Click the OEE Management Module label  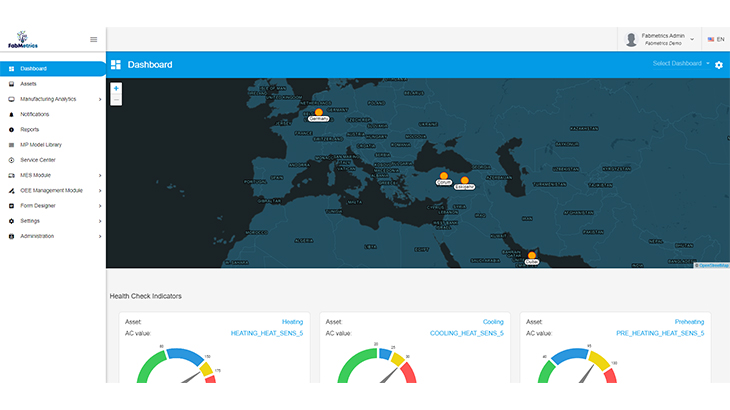51,191
